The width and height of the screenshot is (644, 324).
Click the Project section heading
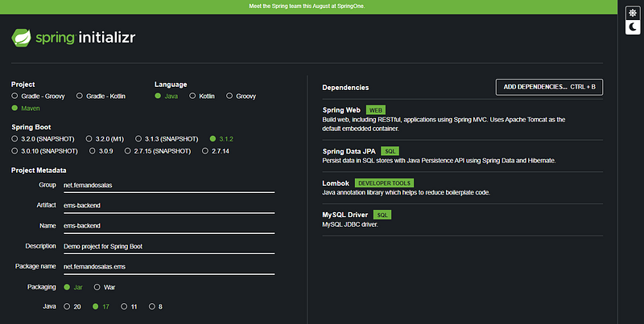[x=23, y=84]
